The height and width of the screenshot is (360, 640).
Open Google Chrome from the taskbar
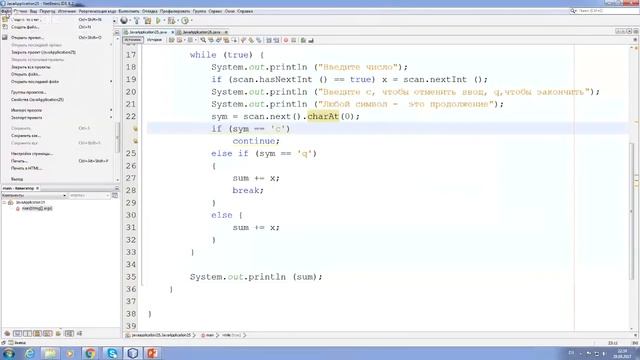pos(90,353)
